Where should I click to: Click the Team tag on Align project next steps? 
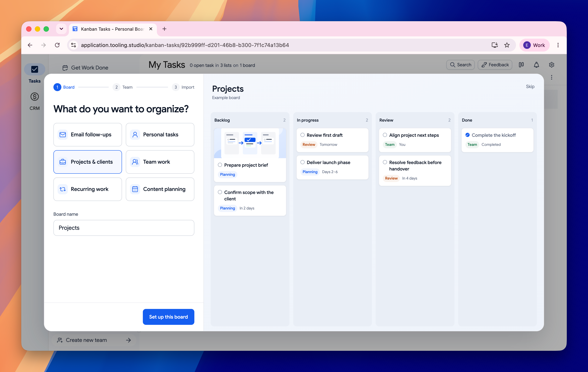tap(390, 145)
